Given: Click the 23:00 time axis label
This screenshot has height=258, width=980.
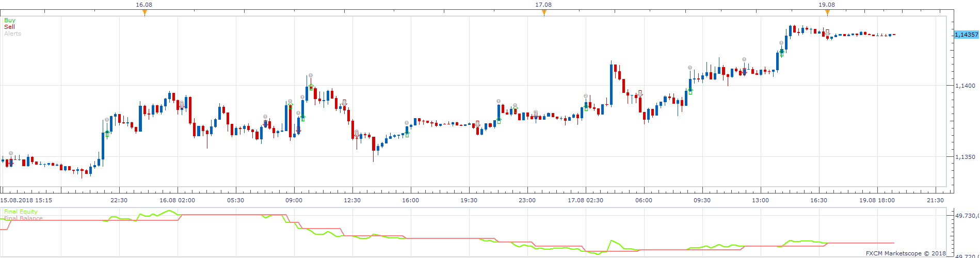Looking at the screenshot, I should 527,200.
